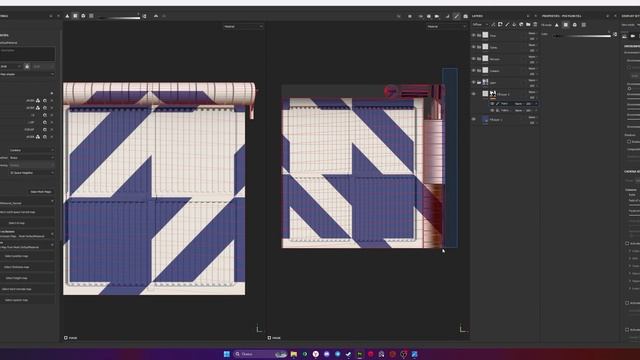Add an effect with the Layers wand icon
This screenshot has width=640, height=360.
(493, 25)
